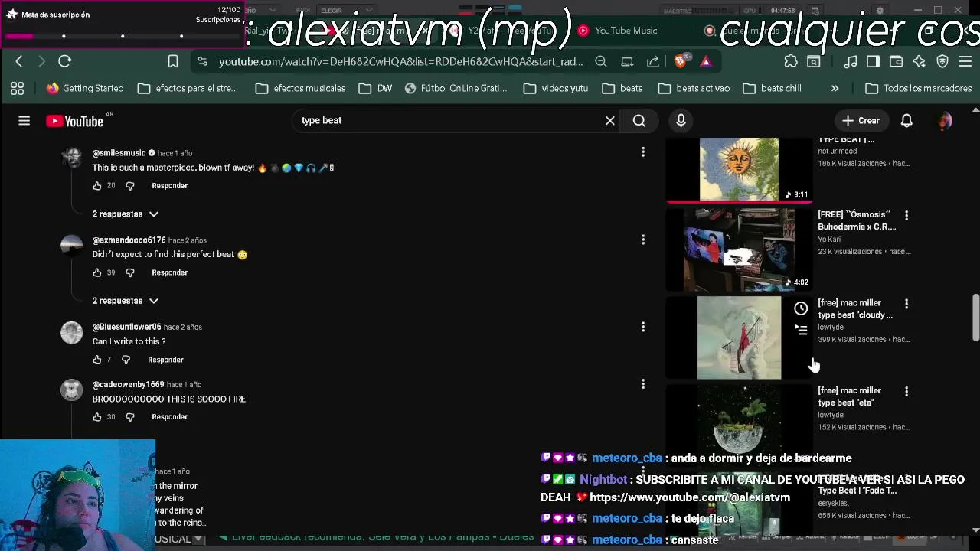Reply to @Bluesunflower06's comment
The width and height of the screenshot is (980, 551).
[x=165, y=360]
